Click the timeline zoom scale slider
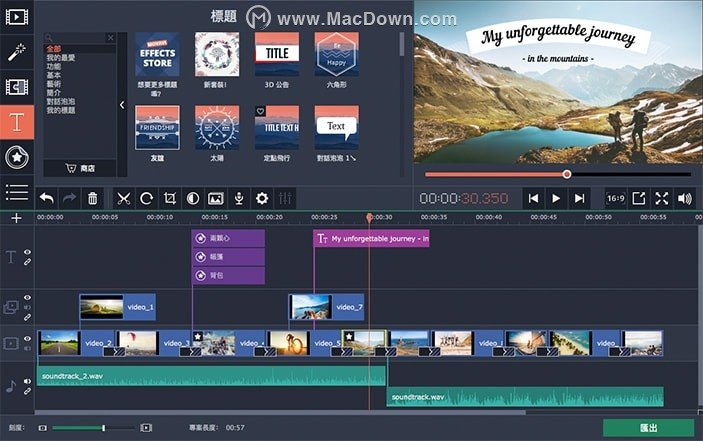This screenshot has width=703, height=441. coord(93,428)
